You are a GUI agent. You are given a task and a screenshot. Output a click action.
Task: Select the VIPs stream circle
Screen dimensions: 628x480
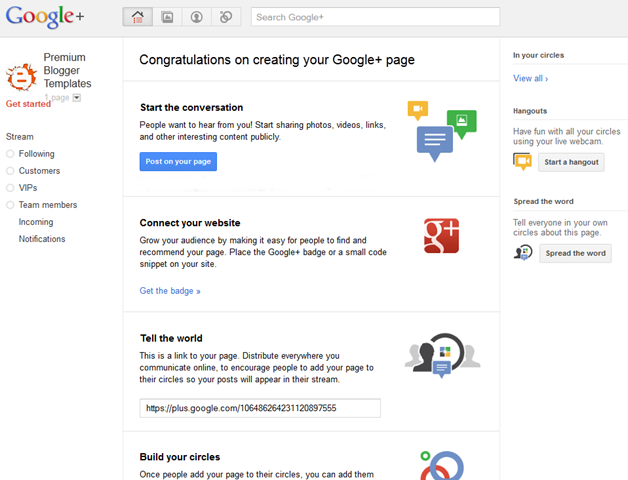click(10, 188)
